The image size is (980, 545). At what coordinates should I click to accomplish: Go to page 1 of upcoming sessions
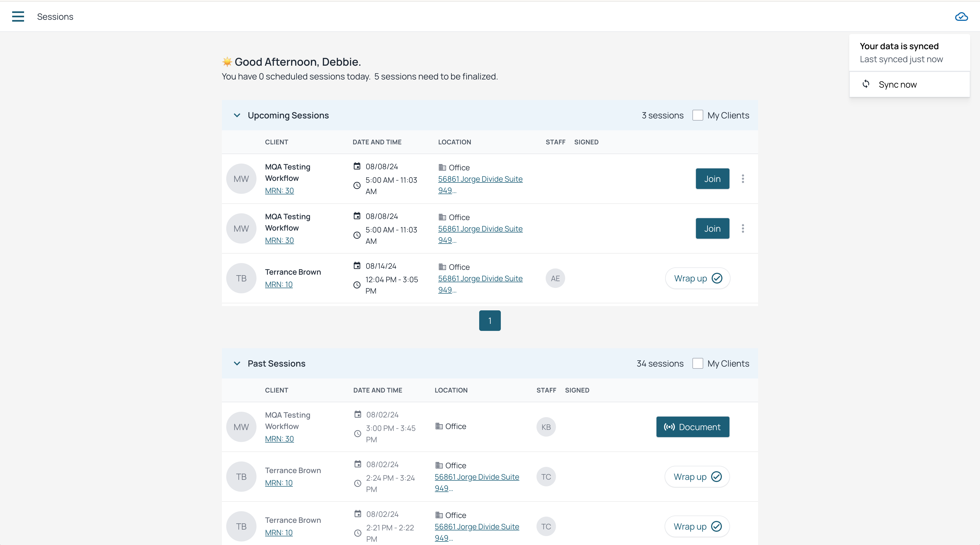coord(490,321)
